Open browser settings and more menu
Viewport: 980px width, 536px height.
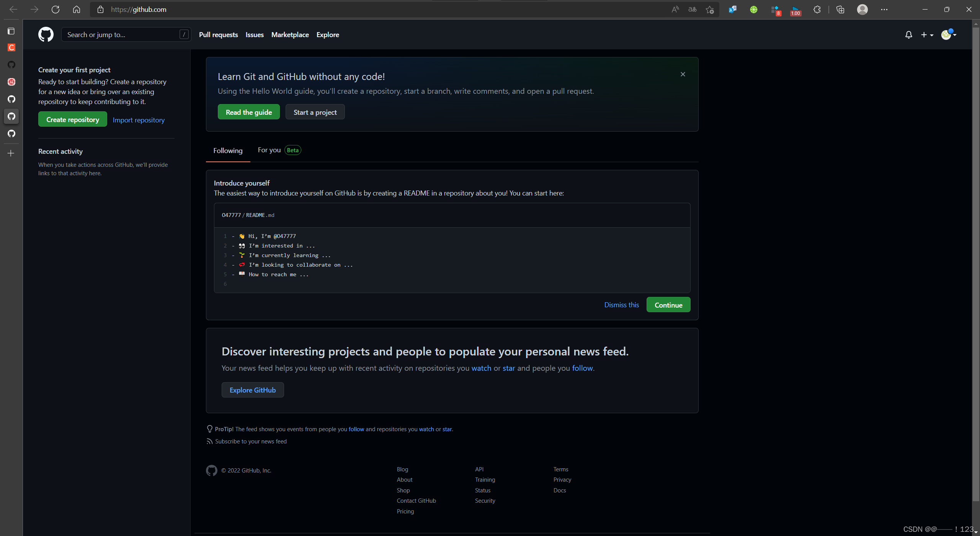[884, 10]
